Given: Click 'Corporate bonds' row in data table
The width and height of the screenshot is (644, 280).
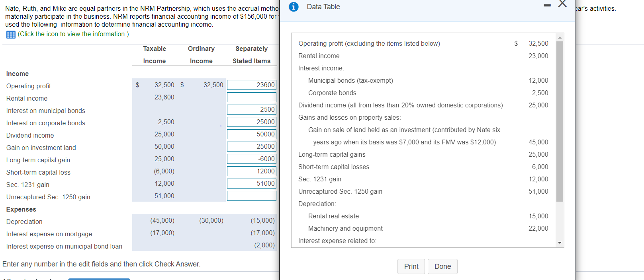Looking at the screenshot, I should click(332, 93).
